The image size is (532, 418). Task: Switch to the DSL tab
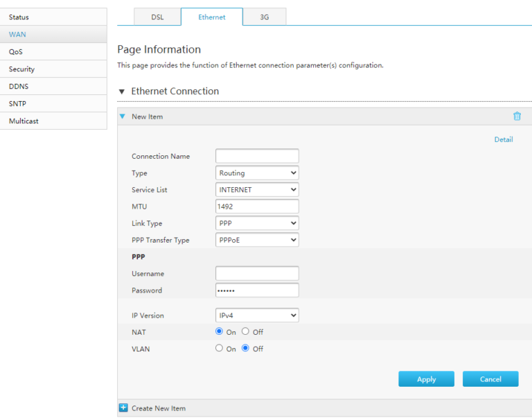157,17
